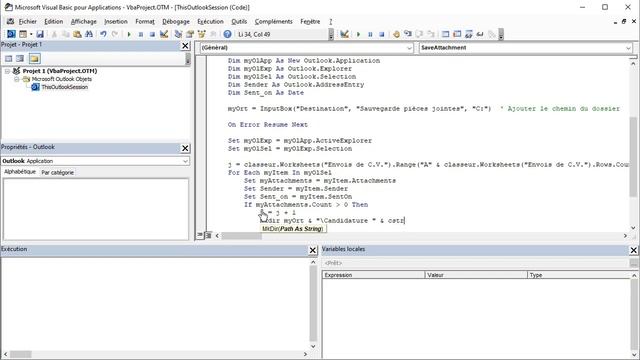Click Design Mode icon in the Standard toolbar
Screen dimensions: 640x360
(x=164, y=34)
